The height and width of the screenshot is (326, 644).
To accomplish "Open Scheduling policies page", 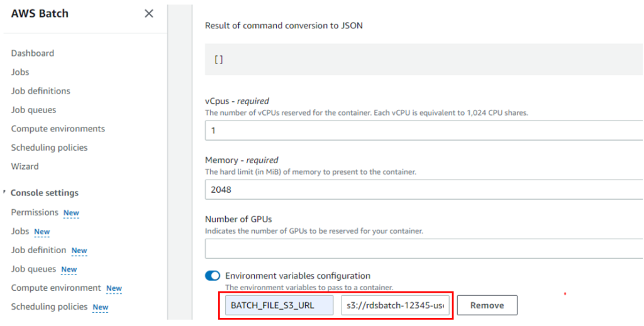I will pos(49,148).
